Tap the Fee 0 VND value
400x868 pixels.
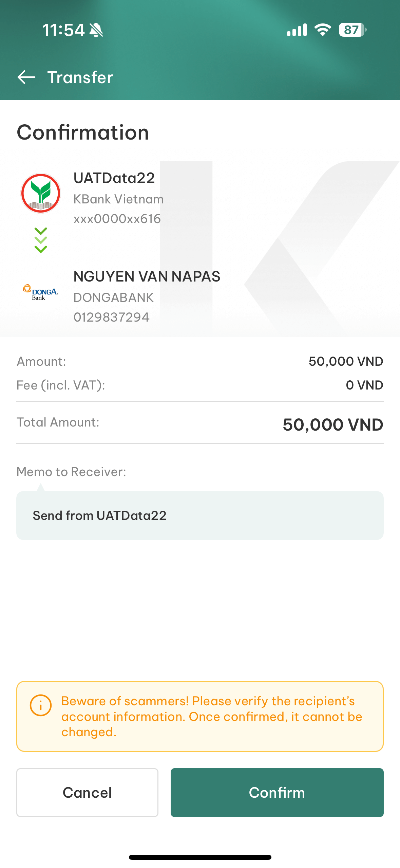pos(364,385)
